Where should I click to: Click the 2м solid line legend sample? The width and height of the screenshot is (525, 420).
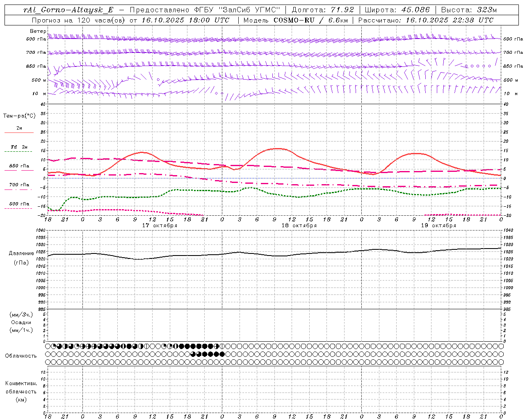click(19, 132)
